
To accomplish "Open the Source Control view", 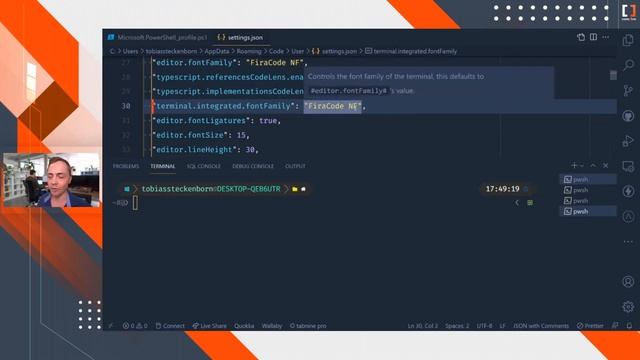I will (x=628, y=91).
